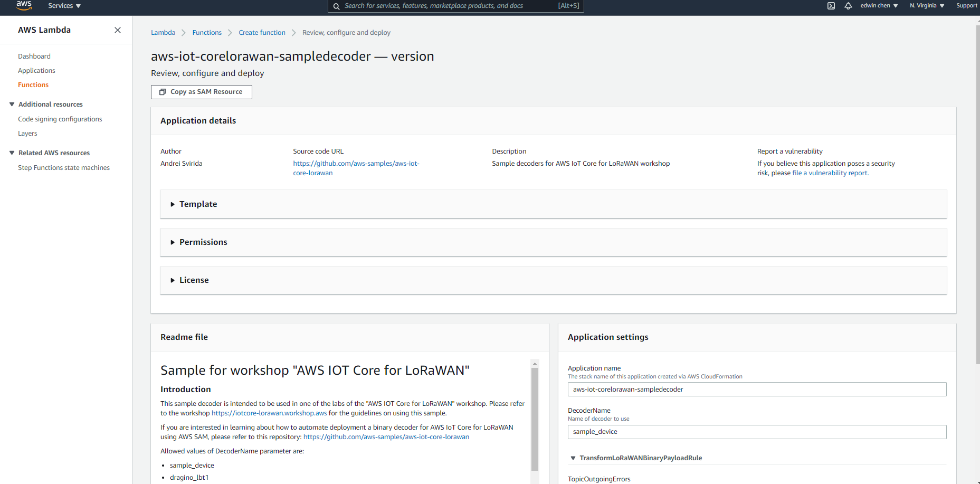This screenshot has height=484, width=980.
Task: Select Functions in the sidebar
Action: click(33, 85)
